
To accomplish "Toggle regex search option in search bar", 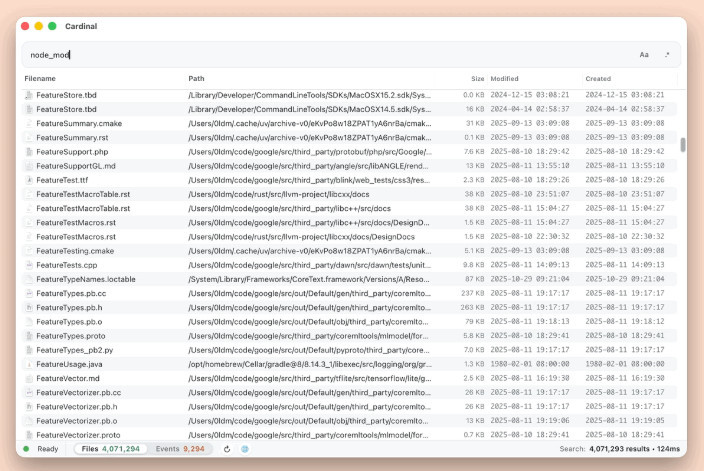I will coord(667,55).
